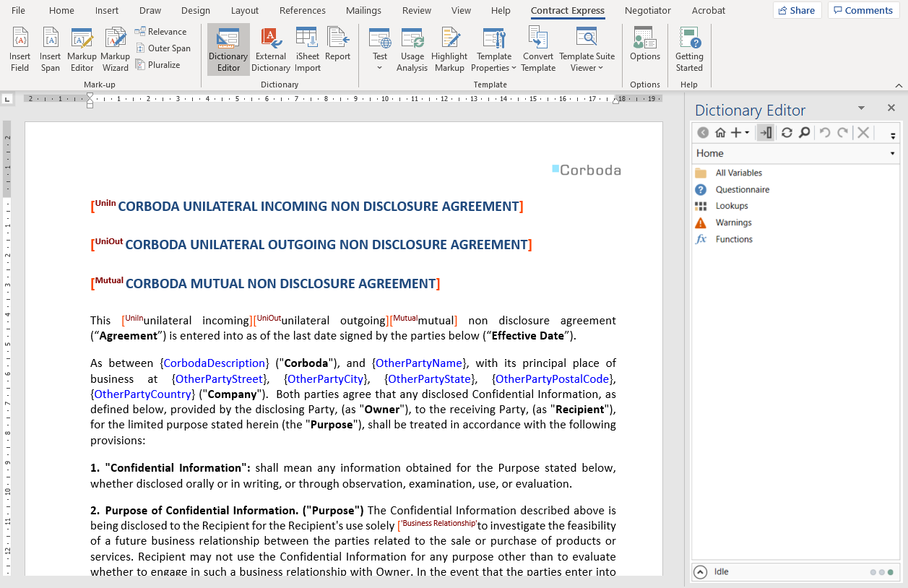908x588 pixels.
Task: Open the Markup Editor
Action: click(x=81, y=49)
